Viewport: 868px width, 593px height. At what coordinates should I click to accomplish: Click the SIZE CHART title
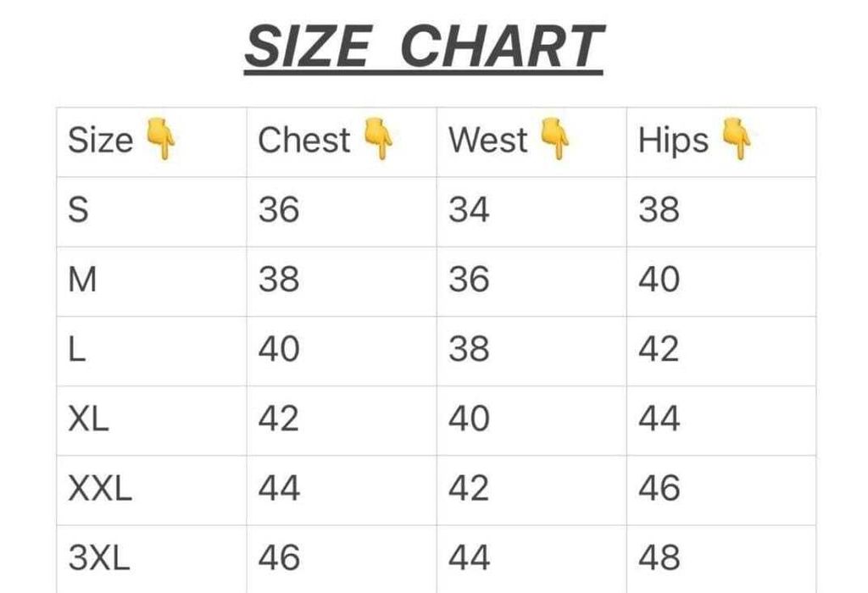point(424,47)
